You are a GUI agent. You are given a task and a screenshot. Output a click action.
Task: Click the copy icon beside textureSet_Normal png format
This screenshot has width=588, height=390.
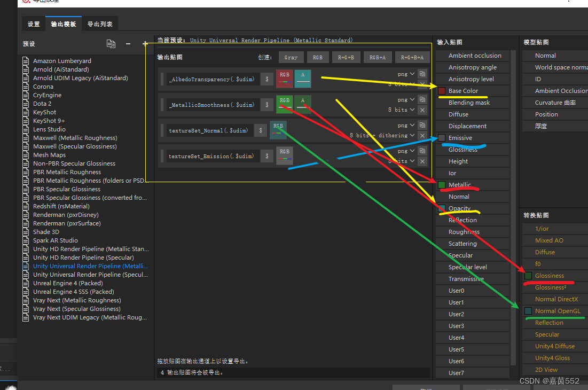(422, 125)
